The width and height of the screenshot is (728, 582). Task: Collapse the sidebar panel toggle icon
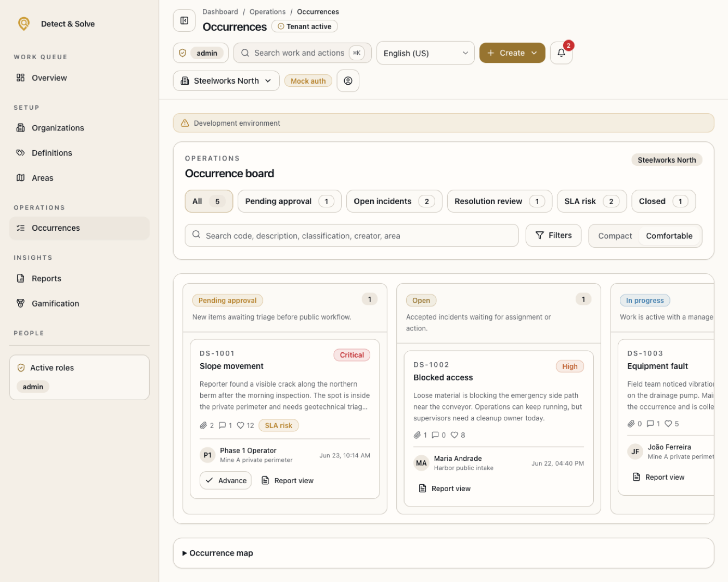(x=184, y=20)
